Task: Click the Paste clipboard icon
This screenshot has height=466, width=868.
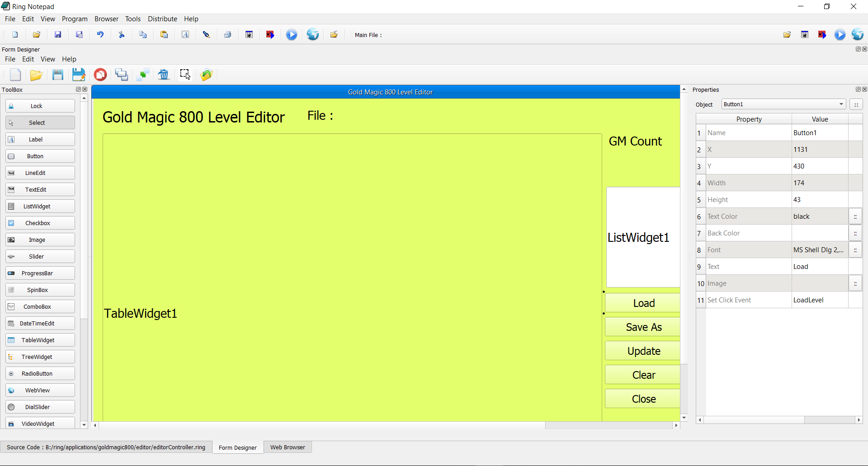Action: point(164,35)
